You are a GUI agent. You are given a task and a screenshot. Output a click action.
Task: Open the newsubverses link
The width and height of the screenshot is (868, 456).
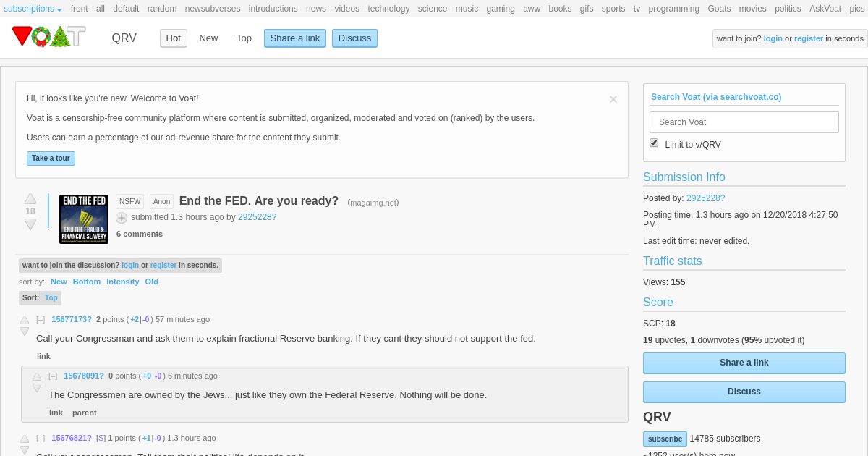[x=213, y=9]
